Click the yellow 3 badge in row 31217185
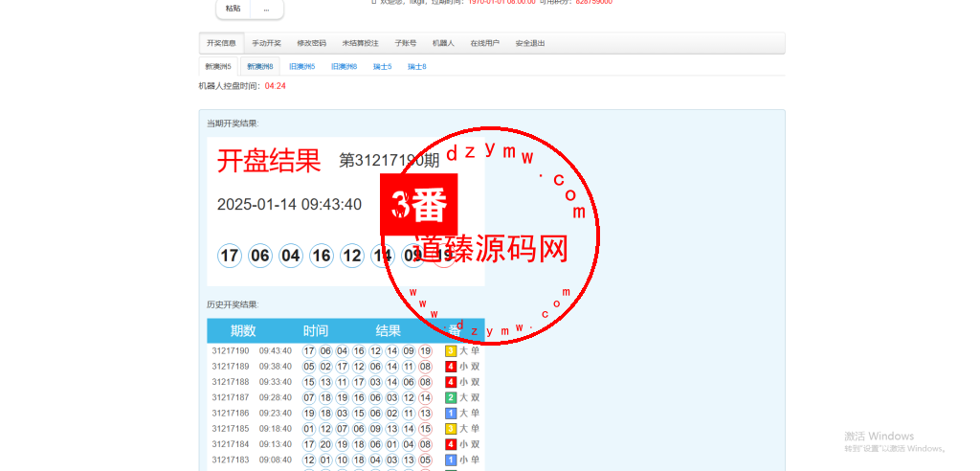The height and width of the screenshot is (471, 980). 451,429
